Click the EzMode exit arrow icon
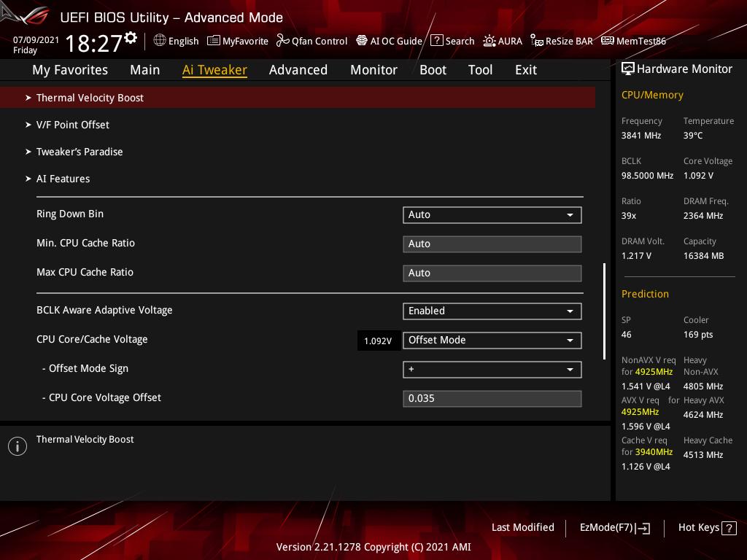 (x=643, y=528)
